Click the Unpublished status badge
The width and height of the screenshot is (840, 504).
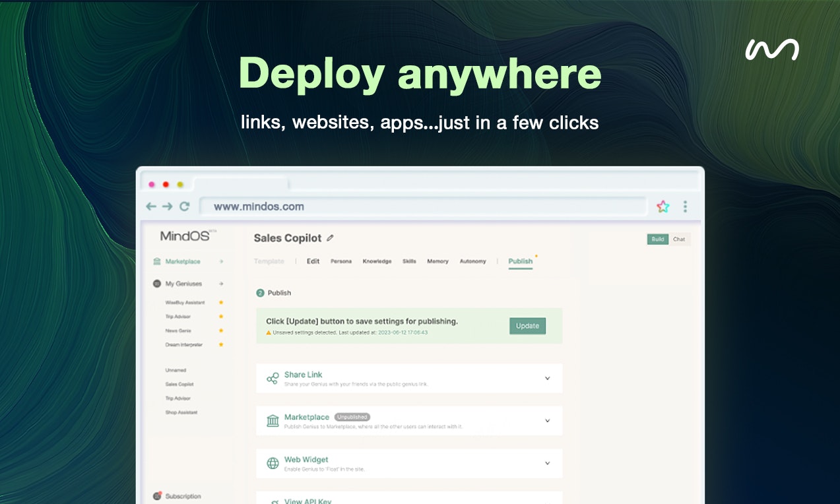pyautogui.click(x=352, y=417)
